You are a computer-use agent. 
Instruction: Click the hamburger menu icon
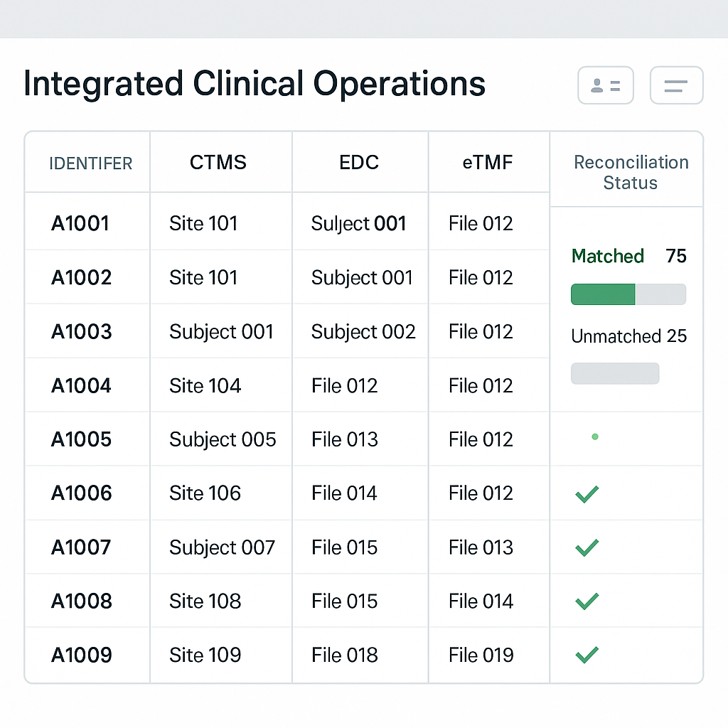tap(675, 85)
